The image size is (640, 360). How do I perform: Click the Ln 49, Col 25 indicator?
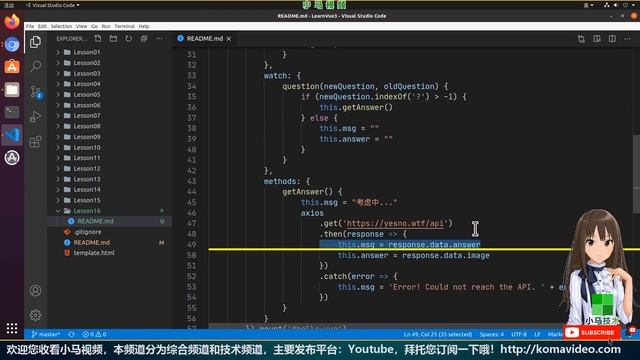tap(438, 334)
